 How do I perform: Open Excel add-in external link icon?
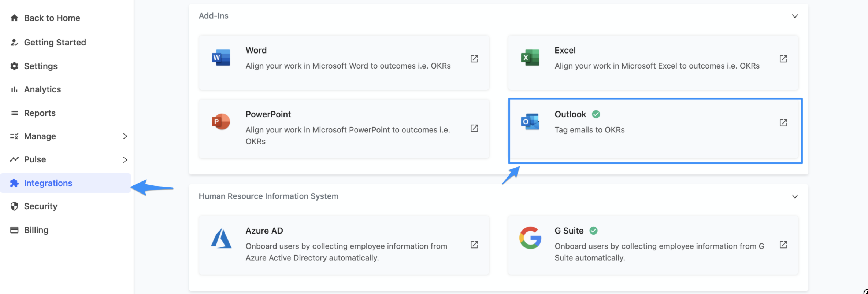[783, 59]
